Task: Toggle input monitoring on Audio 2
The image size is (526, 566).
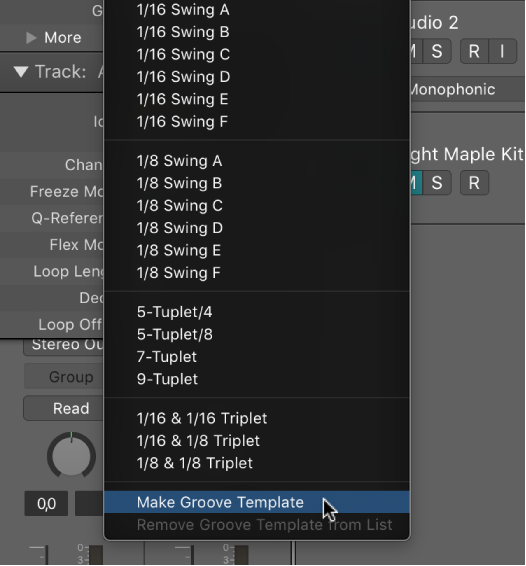Action: coord(502,51)
